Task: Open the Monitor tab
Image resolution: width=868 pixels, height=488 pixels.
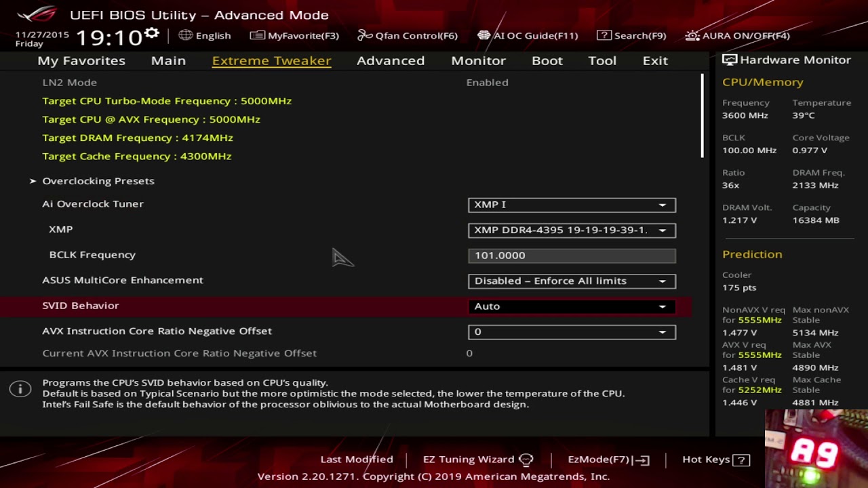Action: pos(478,60)
